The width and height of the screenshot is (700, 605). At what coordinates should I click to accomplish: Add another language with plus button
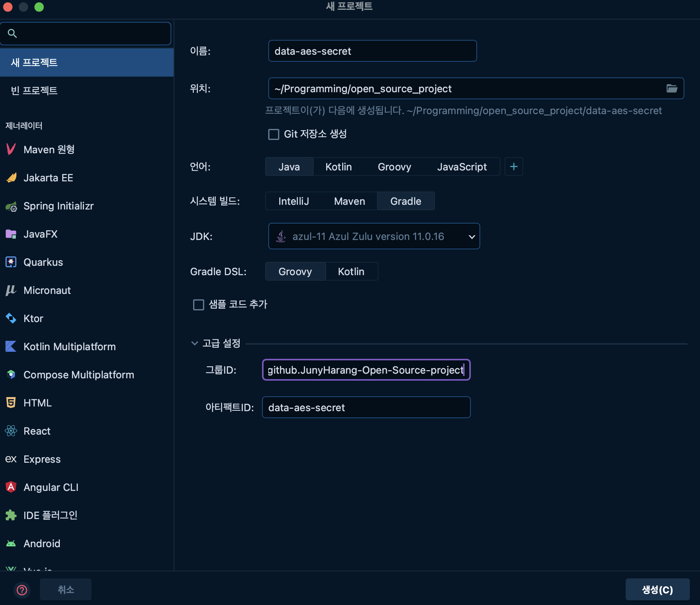click(x=514, y=166)
